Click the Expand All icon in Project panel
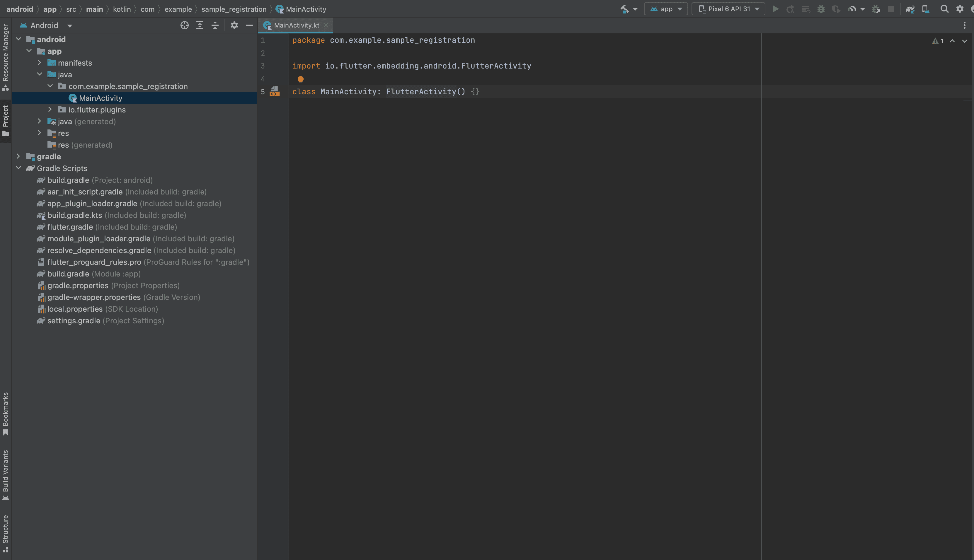The width and height of the screenshot is (974, 560). [200, 25]
